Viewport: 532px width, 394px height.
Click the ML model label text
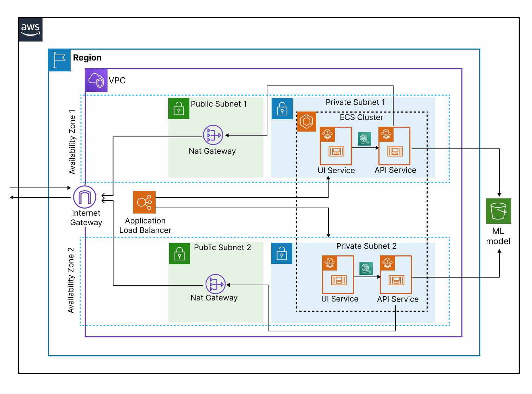tap(498, 236)
